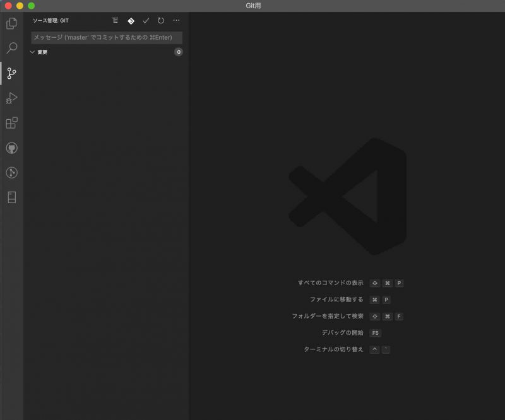Open the Extensions view
This screenshot has width=505, height=420.
coord(11,122)
